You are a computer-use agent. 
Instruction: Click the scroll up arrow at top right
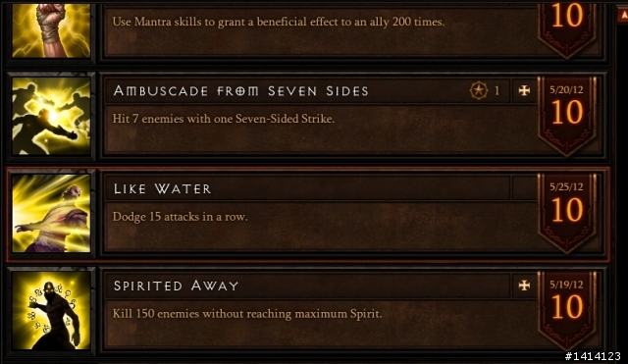(x=623, y=16)
